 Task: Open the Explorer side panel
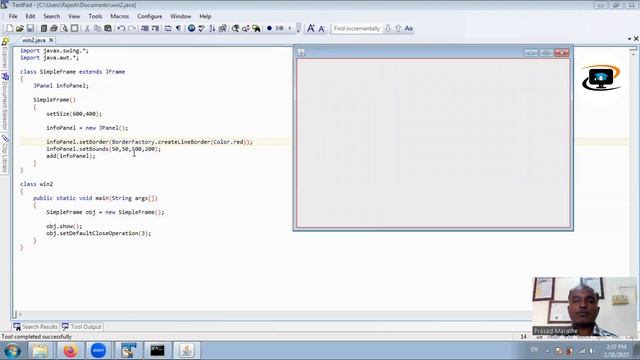(x=5, y=54)
